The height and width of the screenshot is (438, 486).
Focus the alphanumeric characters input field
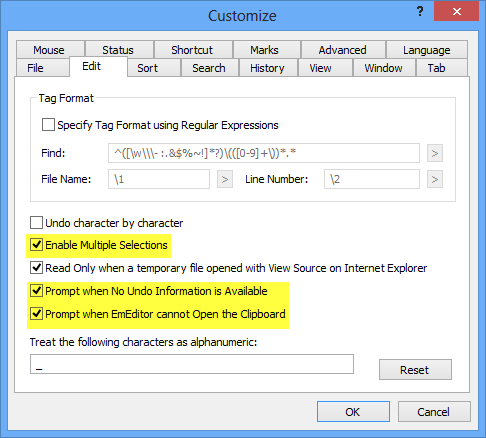(192, 364)
